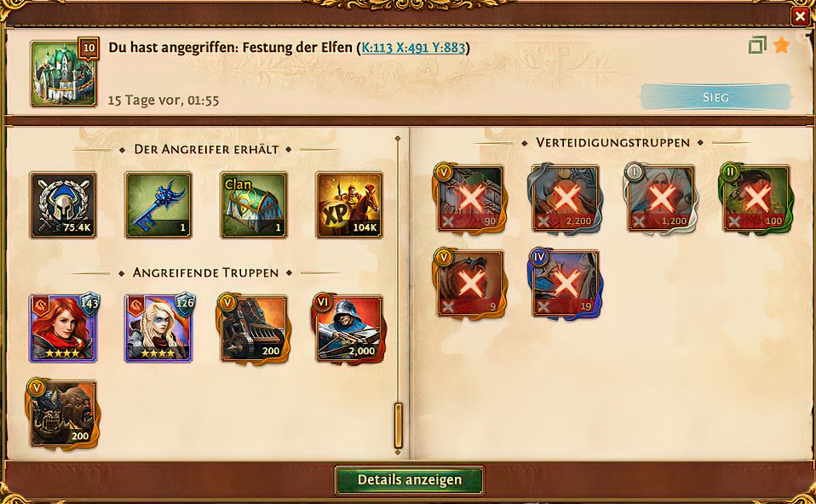Click the defeated tier II troop showing 100
The width and height of the screenshot is (816, 504).
(x=756, y=198)
